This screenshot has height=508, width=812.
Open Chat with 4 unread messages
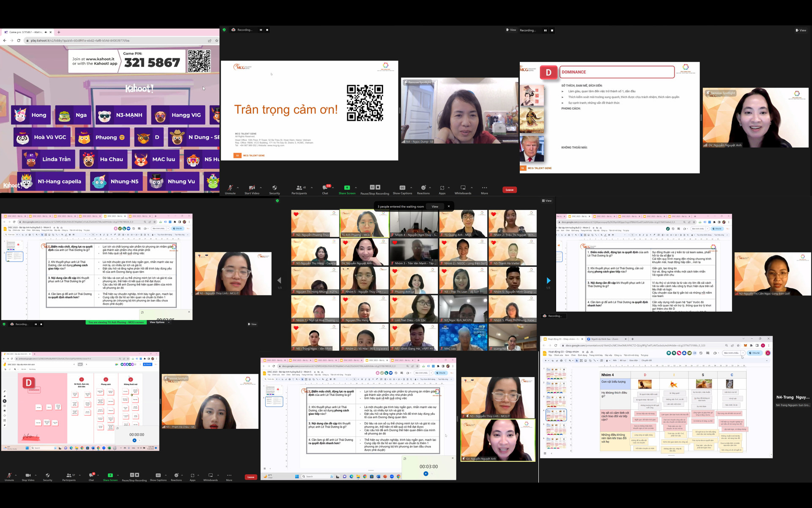pyautogui.click(x=91, y=477)
